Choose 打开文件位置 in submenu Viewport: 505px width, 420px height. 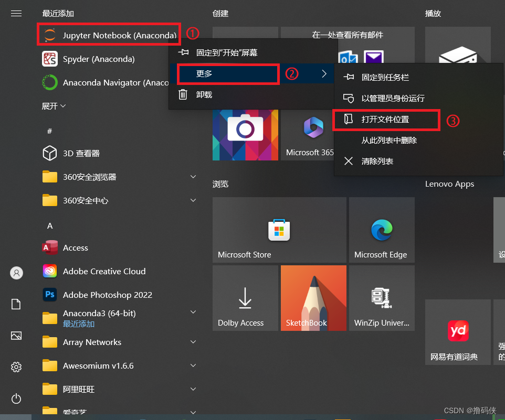[x=418, y=120]
